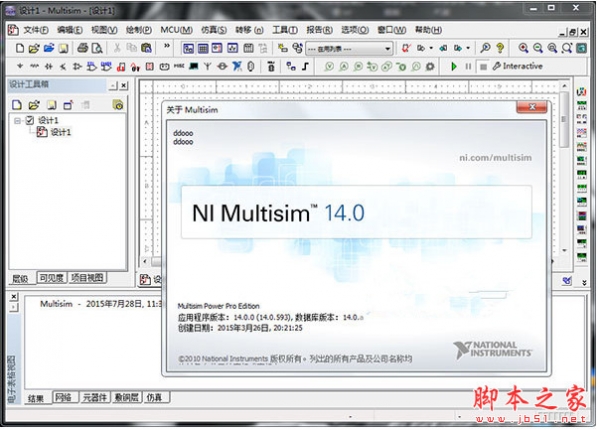The height and width of the screenshot is (430, 600).
Task: Stop the simulation
Action: 483,67
